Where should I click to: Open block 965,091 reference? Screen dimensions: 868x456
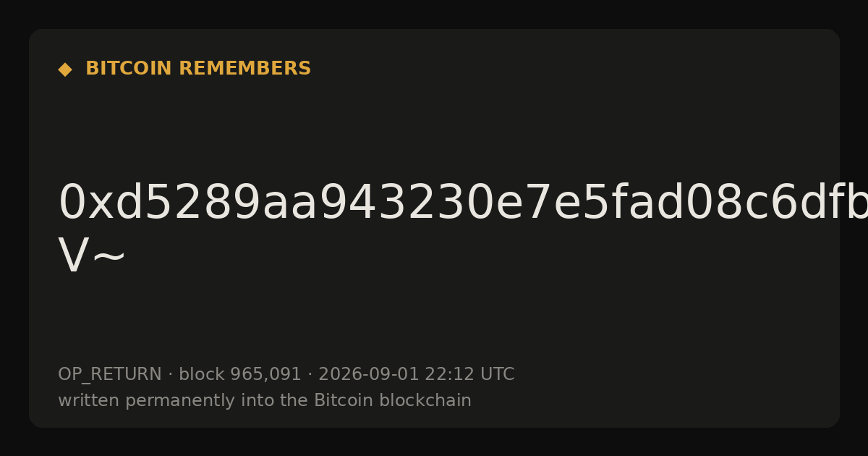tap(240, 375)
